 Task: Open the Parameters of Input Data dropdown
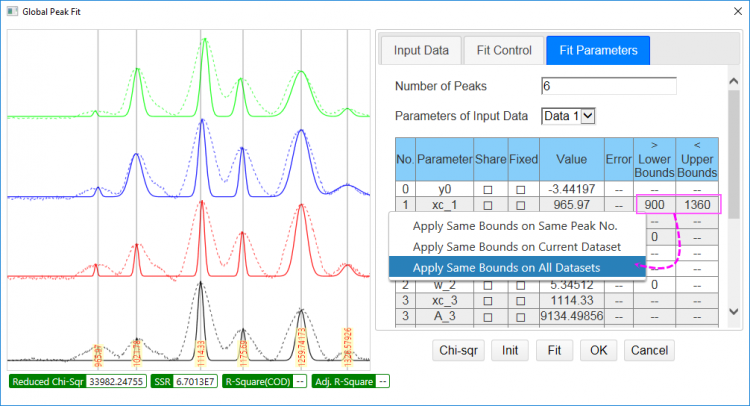pyautogui.click(x=570, y=116)
